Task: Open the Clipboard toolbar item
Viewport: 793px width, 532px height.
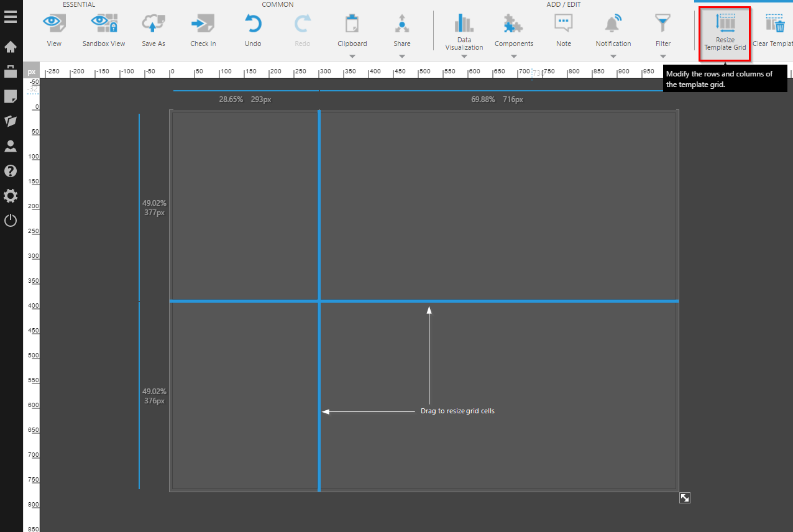Action: click(352, 30)
